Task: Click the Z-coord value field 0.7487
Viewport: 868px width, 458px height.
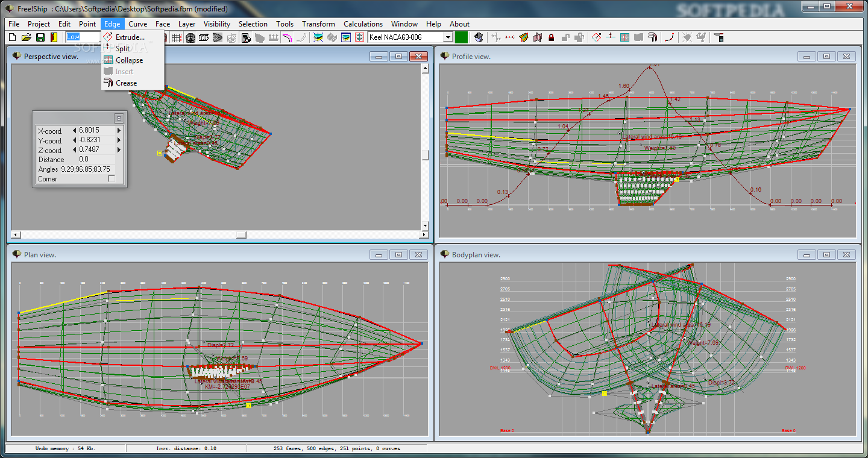Action: coord(96,149)
